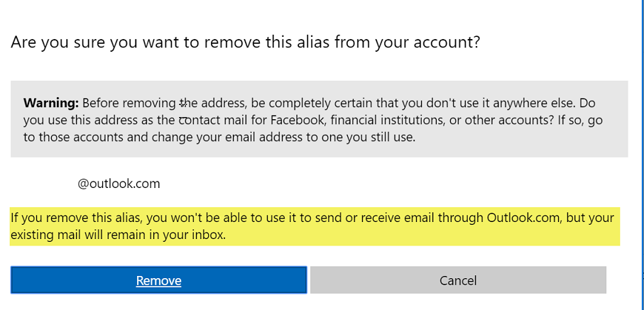Click "existing mail will remain in your inbox"
Viewport: 644px width, 310px height.
119,236
